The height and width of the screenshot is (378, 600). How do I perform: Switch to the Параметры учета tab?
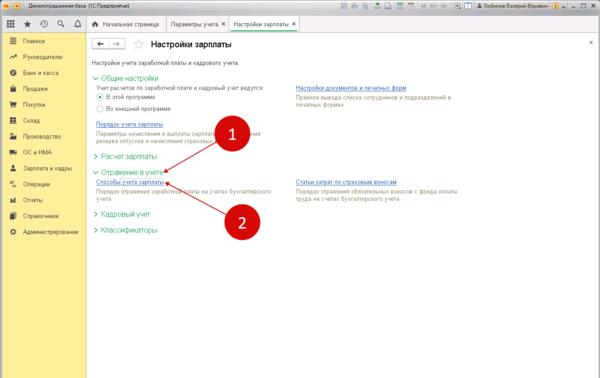tap(194, 24)
